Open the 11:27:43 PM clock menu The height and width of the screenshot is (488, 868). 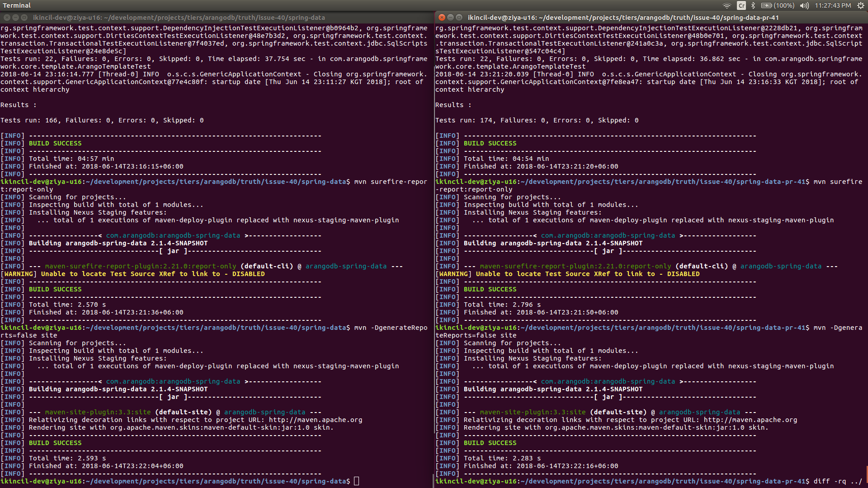pyautogui.click(x=833, y=5)
